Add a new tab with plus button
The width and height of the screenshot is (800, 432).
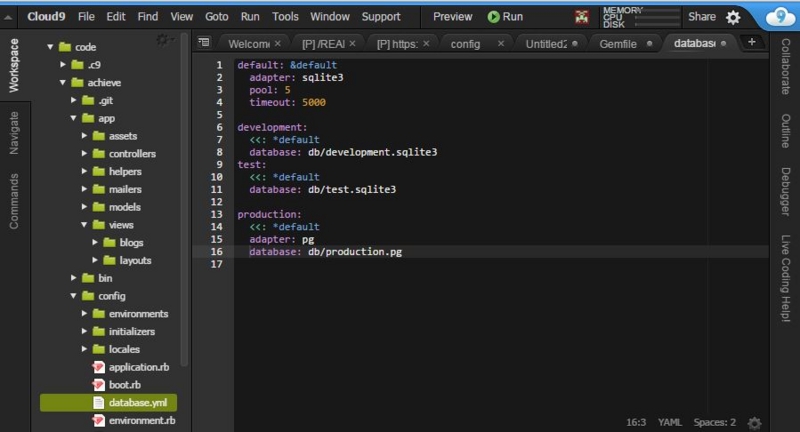pyautogui.click(x=752, y=42)
